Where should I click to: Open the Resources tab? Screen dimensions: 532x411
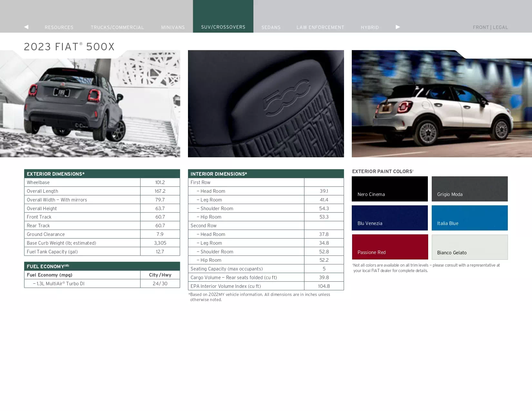coord(59,27)
